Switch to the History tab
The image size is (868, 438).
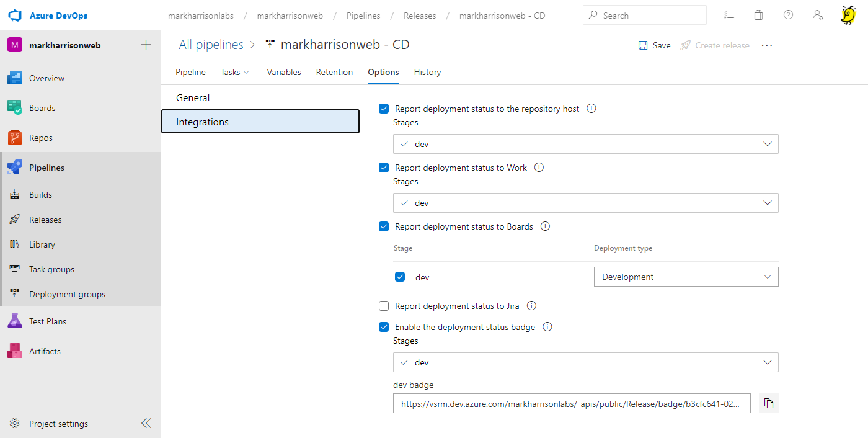pos(427,72)
